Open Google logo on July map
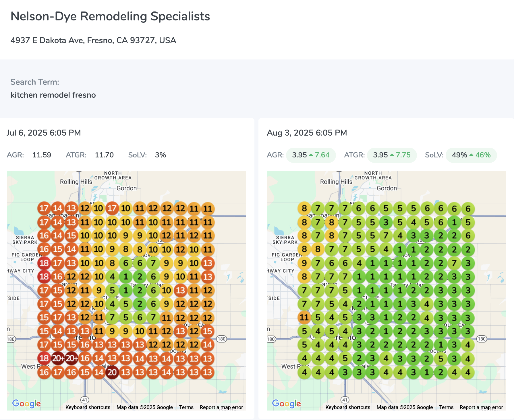514x420 pixels. 26,404
